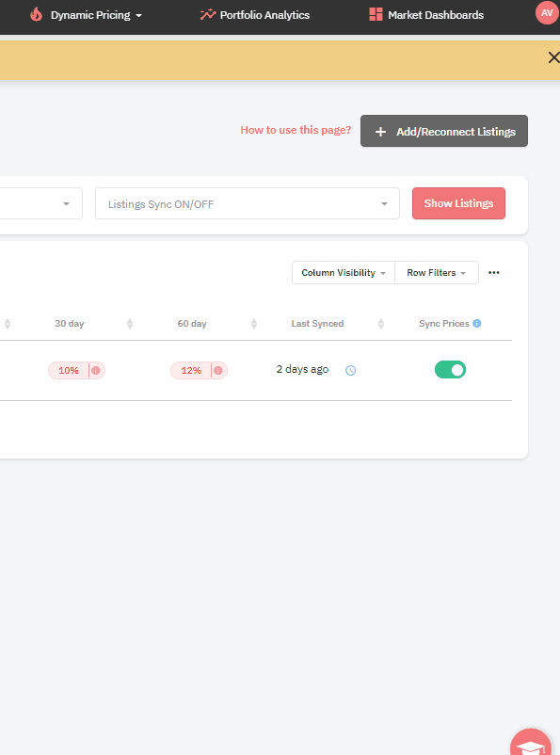Click the Add/Reconnect Listings button

(x=444, y=131)
